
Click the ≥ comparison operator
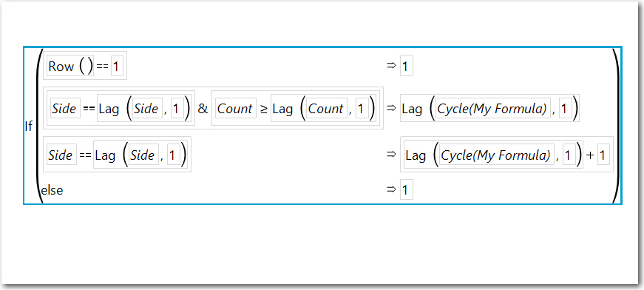coord(264,109)
